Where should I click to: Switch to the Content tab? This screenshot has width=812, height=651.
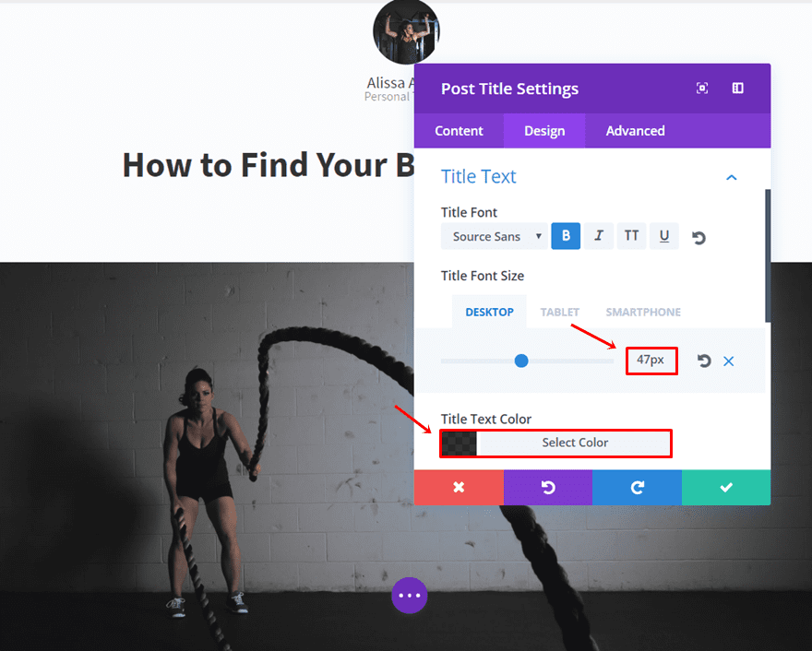[459, 131]
